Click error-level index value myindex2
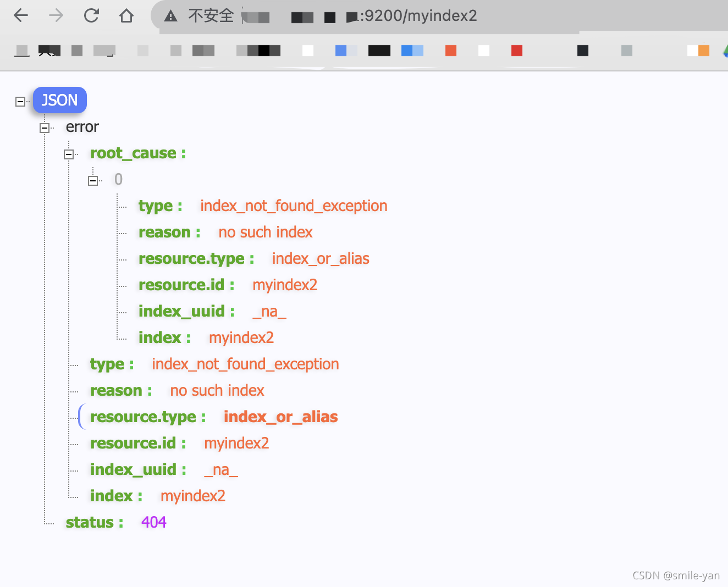Viewport: 728px width, 587px height. click(193, 496)
